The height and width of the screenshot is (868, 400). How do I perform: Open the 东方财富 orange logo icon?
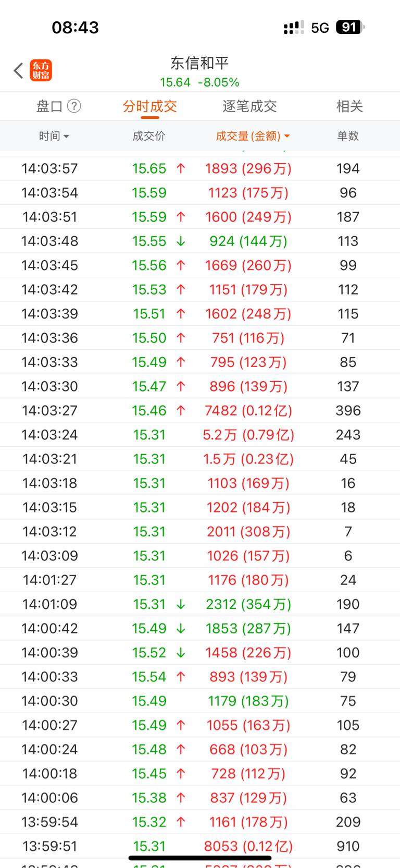coord(41,70)
